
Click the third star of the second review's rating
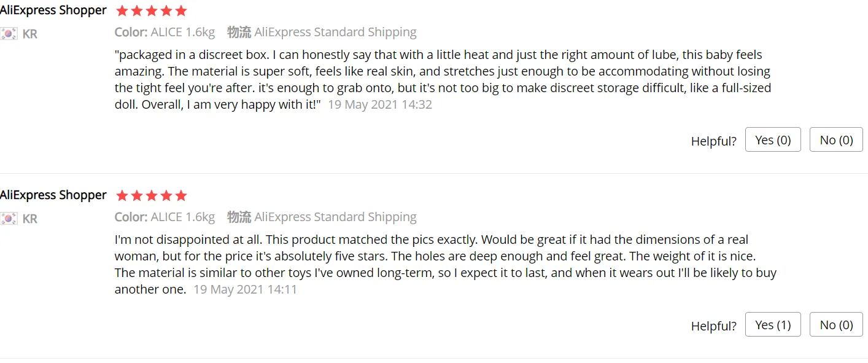(x=151, y=196)
